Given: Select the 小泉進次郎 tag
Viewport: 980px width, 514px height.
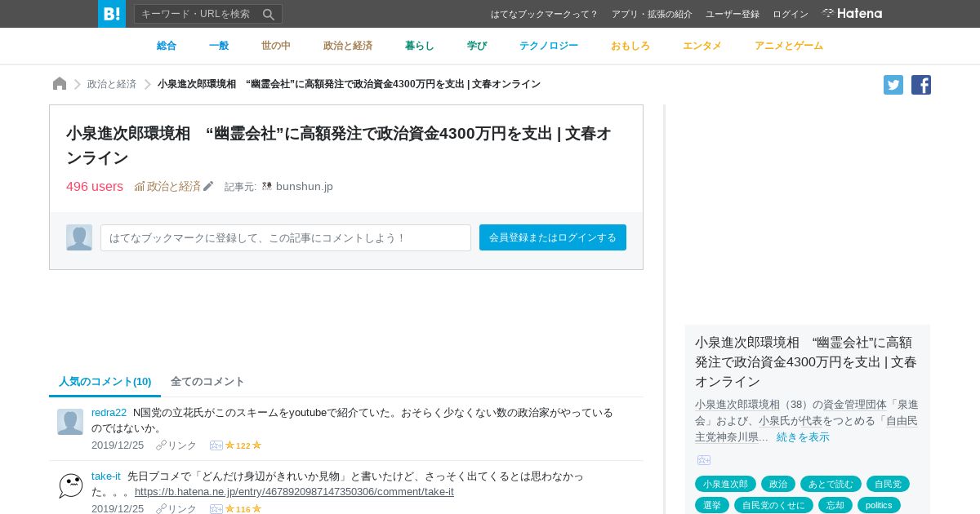Looking at the screenshot, I should (x=725, y=484).
